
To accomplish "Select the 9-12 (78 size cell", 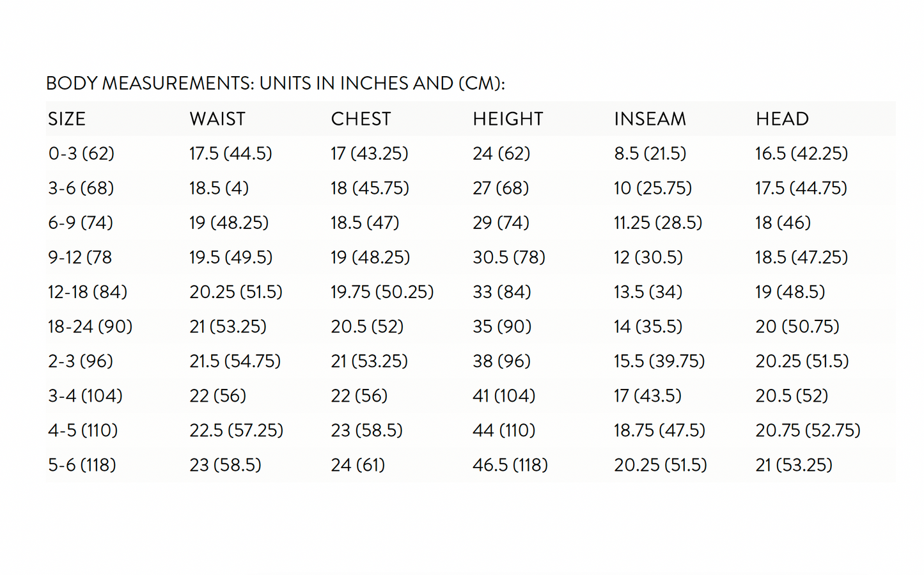I will (80, 257).
